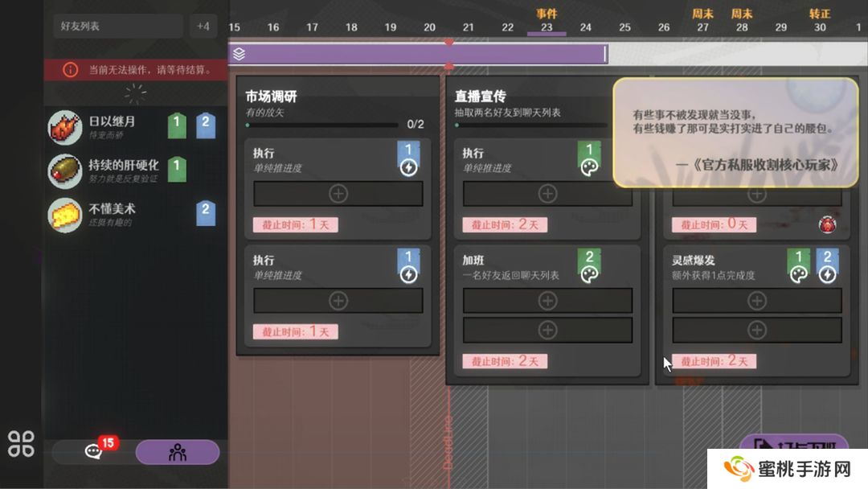Click the palette icon on the 加班 task
The height and width of the screenshot is (489, 868).
(590, 274)
